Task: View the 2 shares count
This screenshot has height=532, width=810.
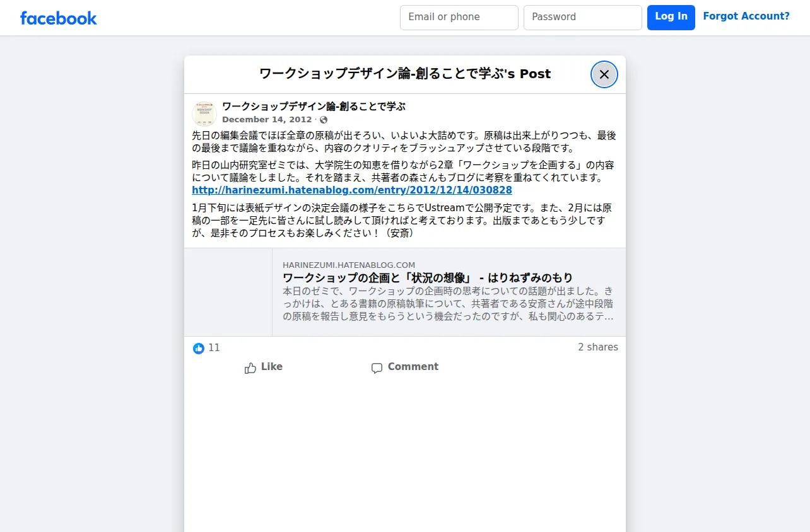Action: 598,347
